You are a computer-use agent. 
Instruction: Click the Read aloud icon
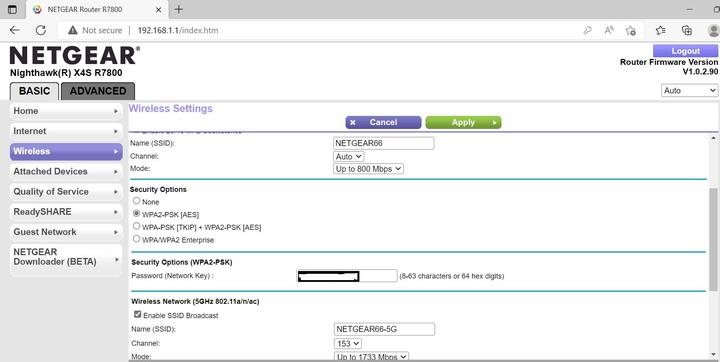pos(609,30)
